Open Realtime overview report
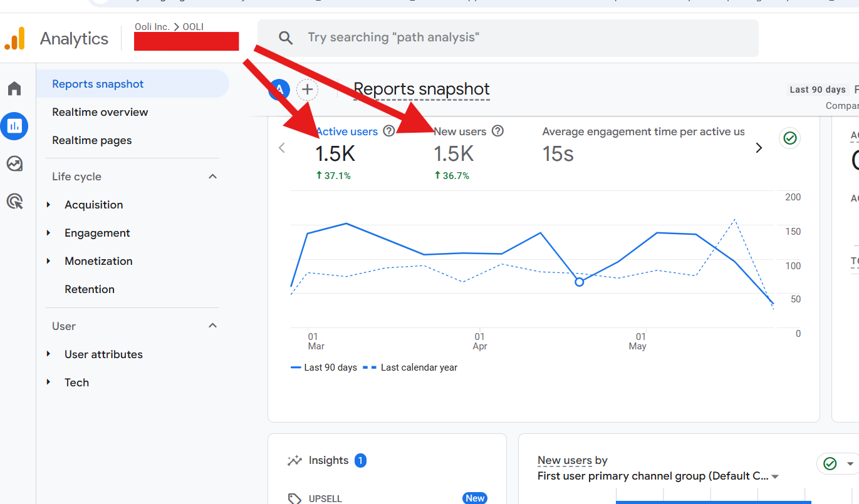859x504 pixels. click(100, 112)
